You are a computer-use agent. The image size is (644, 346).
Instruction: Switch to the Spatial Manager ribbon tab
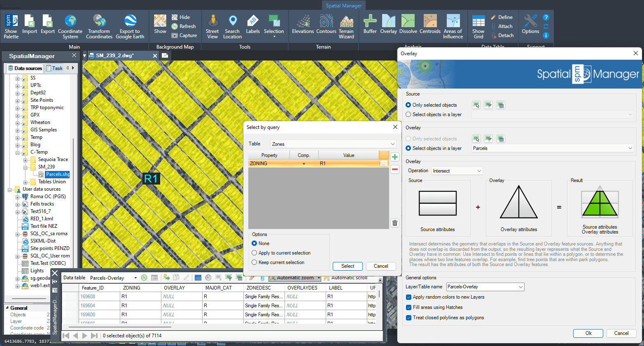[344, 6]
